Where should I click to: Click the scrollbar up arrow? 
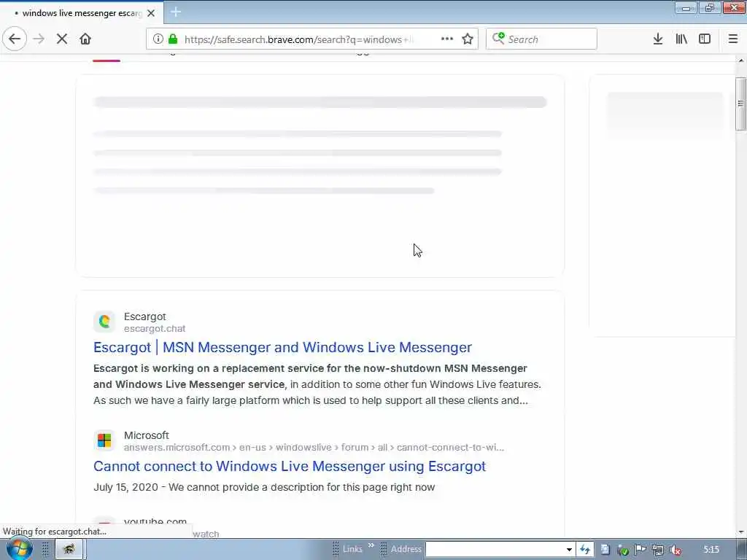pos(741,61)
